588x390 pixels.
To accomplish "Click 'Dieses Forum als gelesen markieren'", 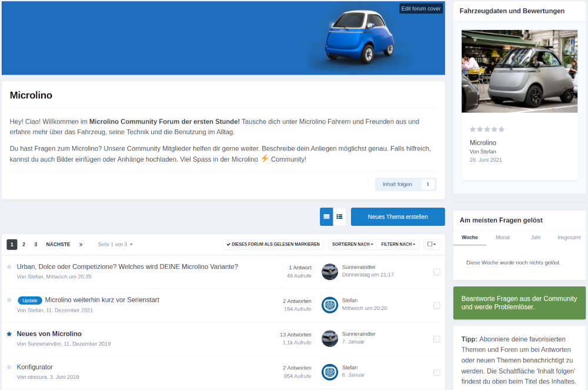I will coord(273,244).
